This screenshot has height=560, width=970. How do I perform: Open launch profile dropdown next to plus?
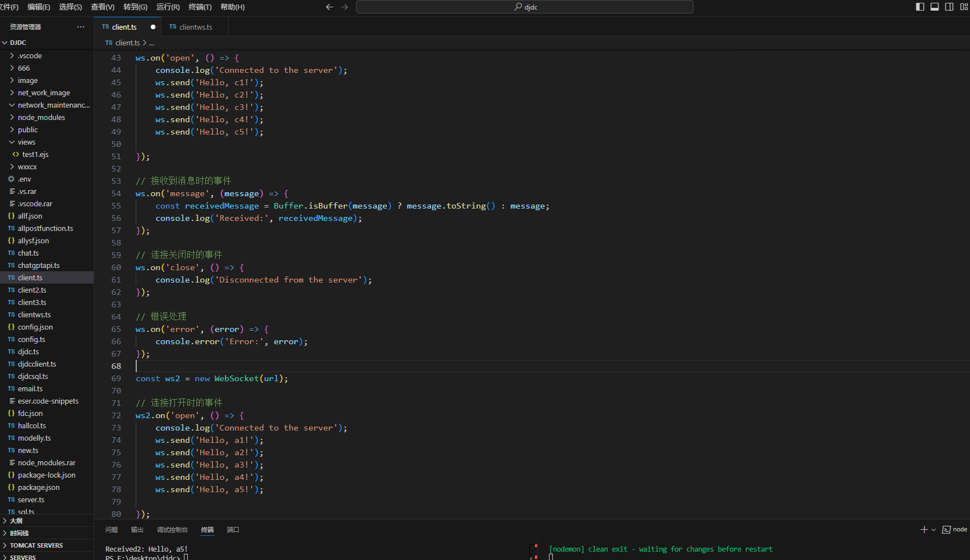click(x=934, y=530)
